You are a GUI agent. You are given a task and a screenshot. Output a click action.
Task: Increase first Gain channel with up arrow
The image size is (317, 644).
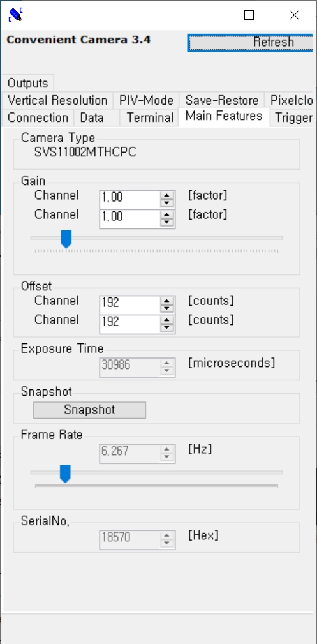pos(166,194)
